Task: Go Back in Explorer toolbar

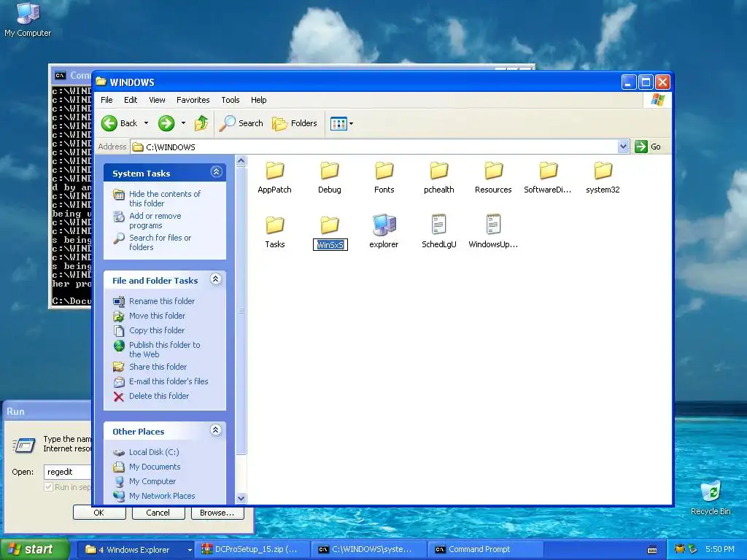Action: 119,123
